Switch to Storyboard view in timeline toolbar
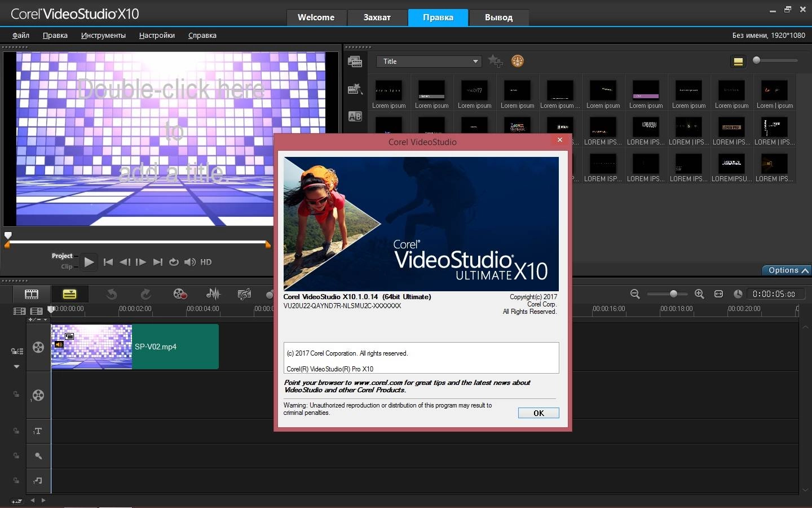Image resolution: width=812 pixels, height=508 pixels. 32,294
